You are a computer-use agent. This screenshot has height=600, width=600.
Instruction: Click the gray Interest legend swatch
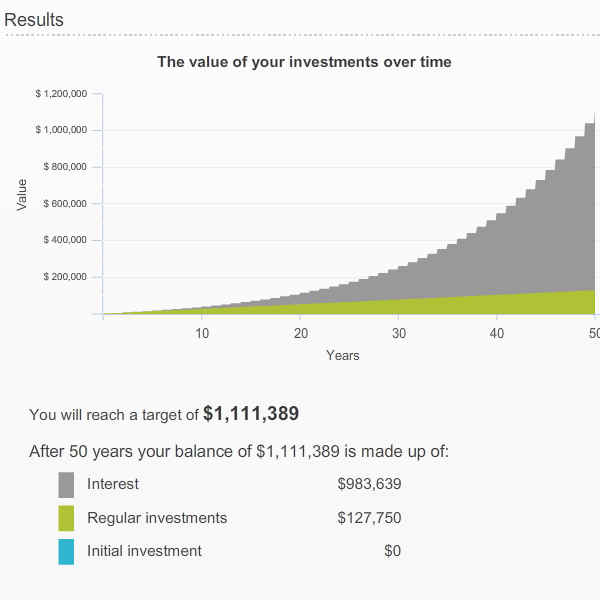coord(66,484)
